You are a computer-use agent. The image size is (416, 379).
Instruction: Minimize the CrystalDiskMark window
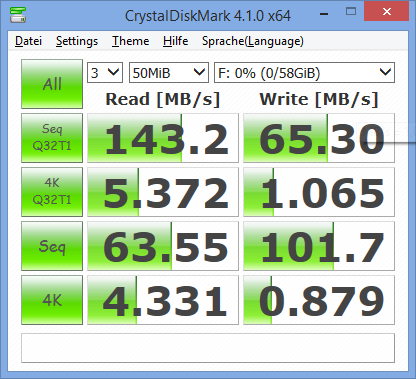(324, 14)
